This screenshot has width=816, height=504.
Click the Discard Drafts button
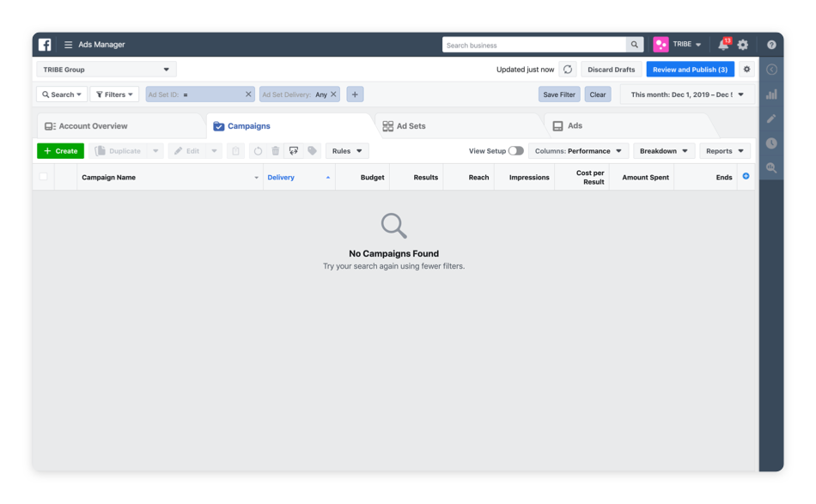(611, 70)
